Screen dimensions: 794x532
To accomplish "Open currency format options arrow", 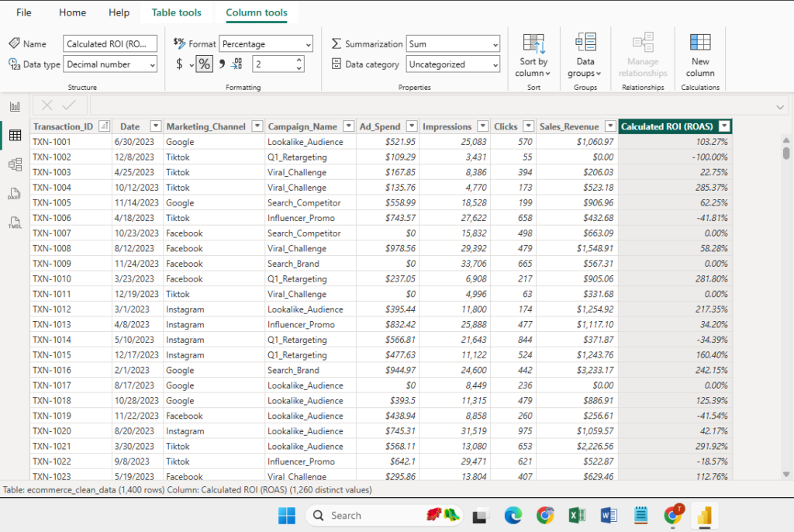I will pos(192,65).
